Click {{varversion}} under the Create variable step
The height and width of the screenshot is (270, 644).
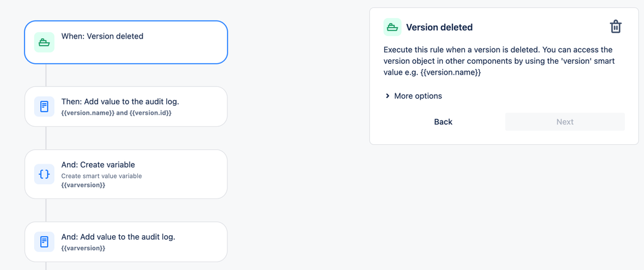pos(83,185)
